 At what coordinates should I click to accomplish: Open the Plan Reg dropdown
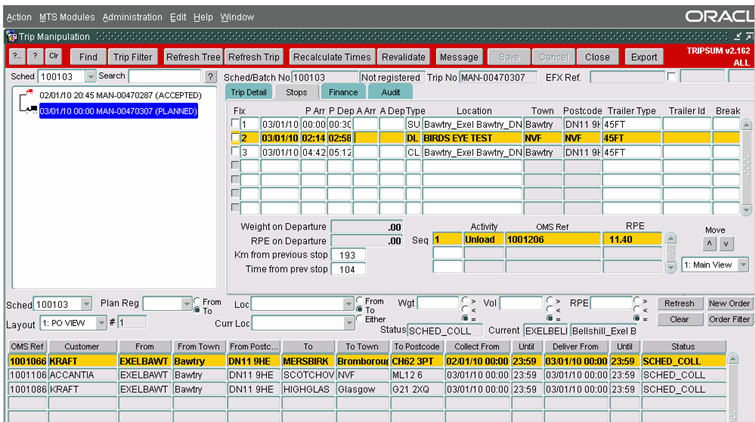[x=187, y=303]
